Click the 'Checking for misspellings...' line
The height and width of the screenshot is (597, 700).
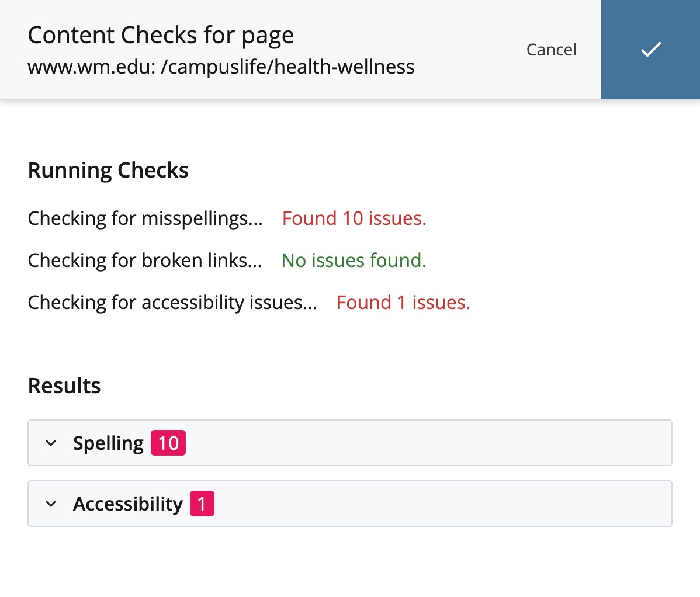click(x=145, y=218)
